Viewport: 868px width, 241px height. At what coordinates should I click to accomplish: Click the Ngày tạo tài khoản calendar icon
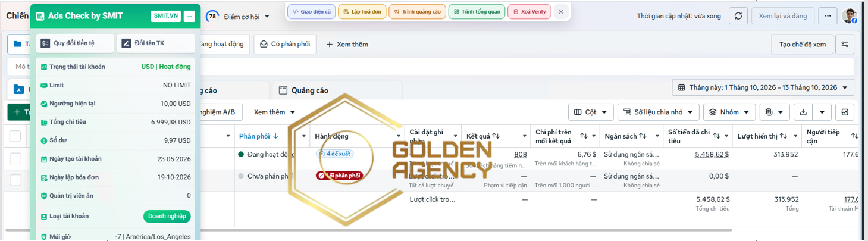click(x=44, y=159)
